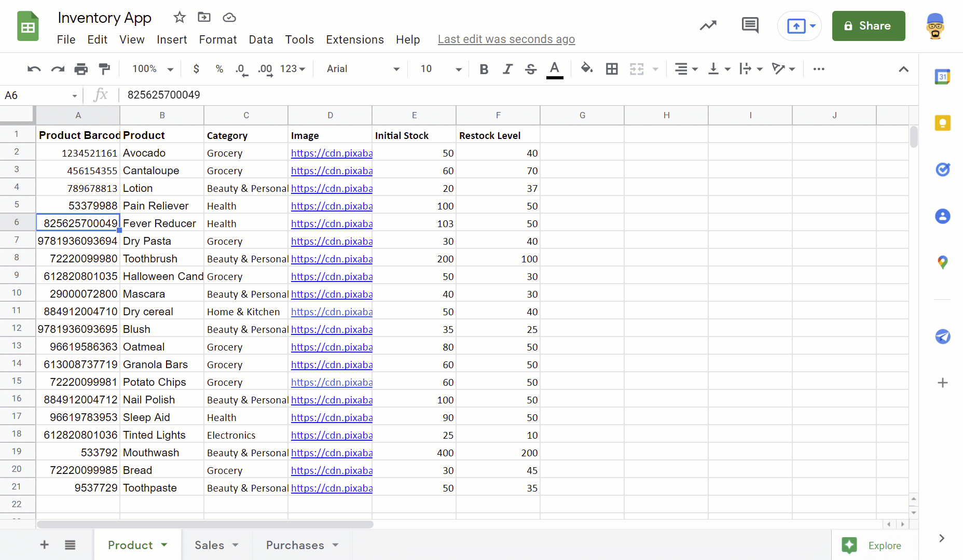Open the Borders tool
Image resolution: width=963 pixels, height=560 pixels.
coord(612,69)
